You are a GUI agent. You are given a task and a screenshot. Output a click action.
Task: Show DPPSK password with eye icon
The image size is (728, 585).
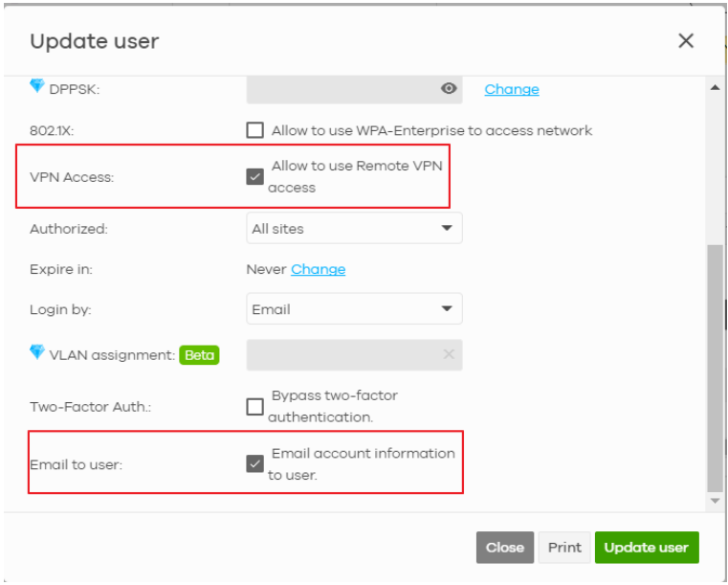tap(448, 89)
